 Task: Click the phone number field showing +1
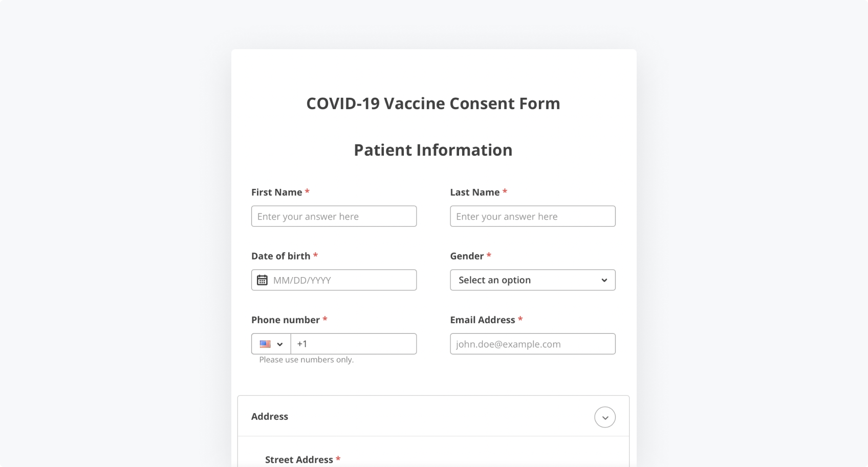[x=353, y=344]
